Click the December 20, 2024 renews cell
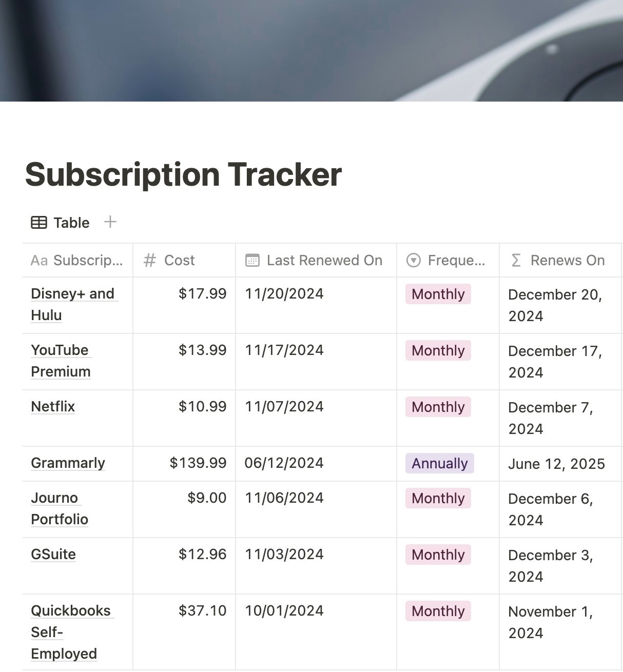 coord(561,306)
